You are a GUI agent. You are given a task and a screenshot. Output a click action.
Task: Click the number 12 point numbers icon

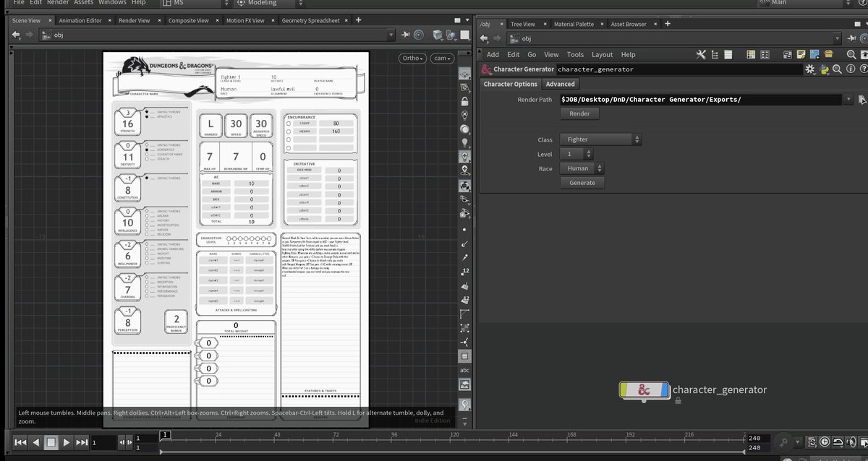point(465,272)
